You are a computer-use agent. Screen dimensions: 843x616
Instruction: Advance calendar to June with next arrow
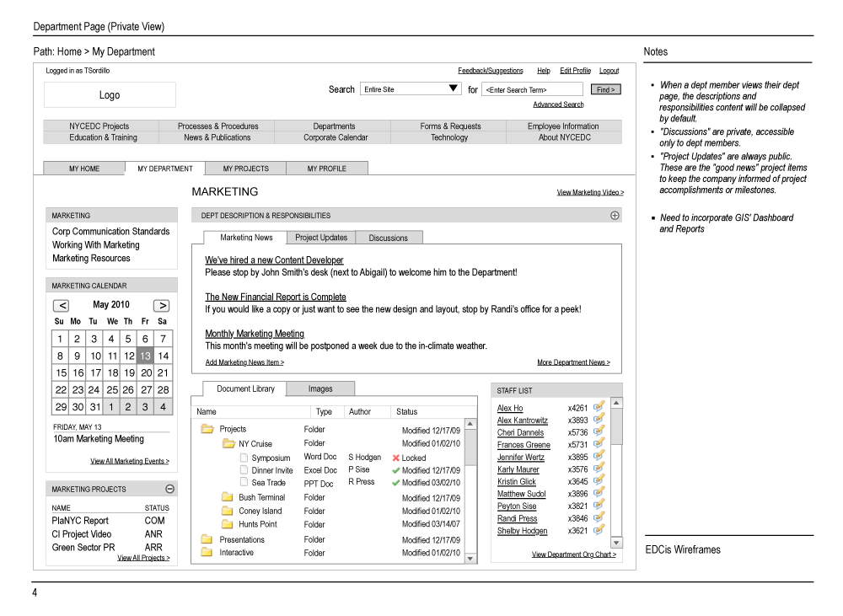pyautogui.click(x=162, y=305)
